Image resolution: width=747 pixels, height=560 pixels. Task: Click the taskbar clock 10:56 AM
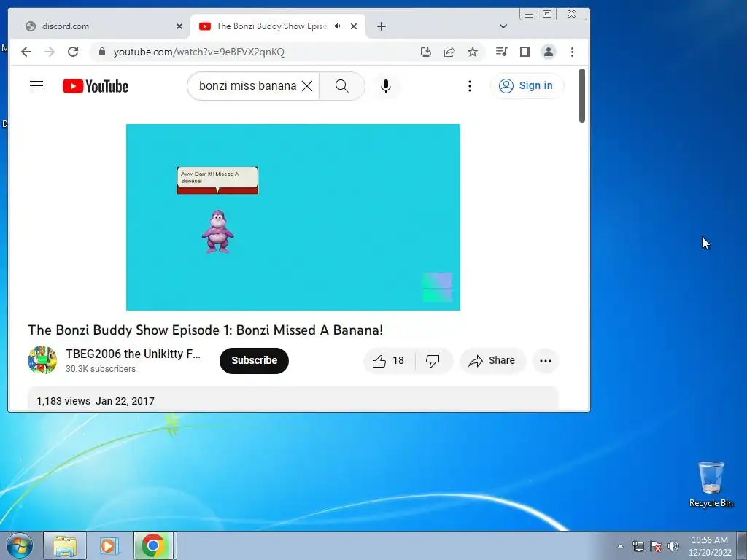[x=709, y=545]
